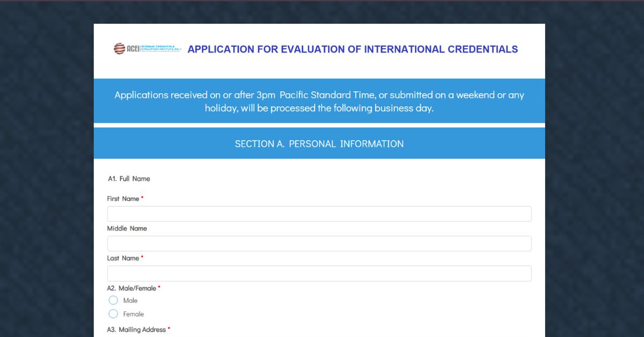Click the Section A. Personal Information header
Screen dimensions: 644x337
click(x=319, y=144)
